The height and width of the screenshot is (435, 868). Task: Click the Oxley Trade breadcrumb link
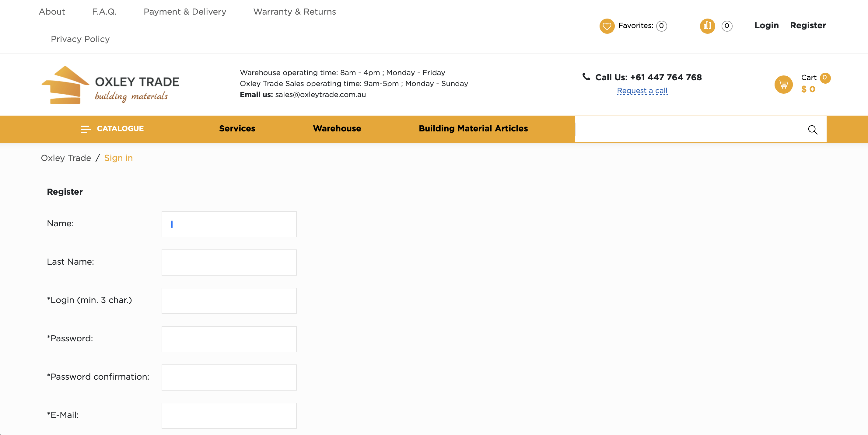point(66,158)
